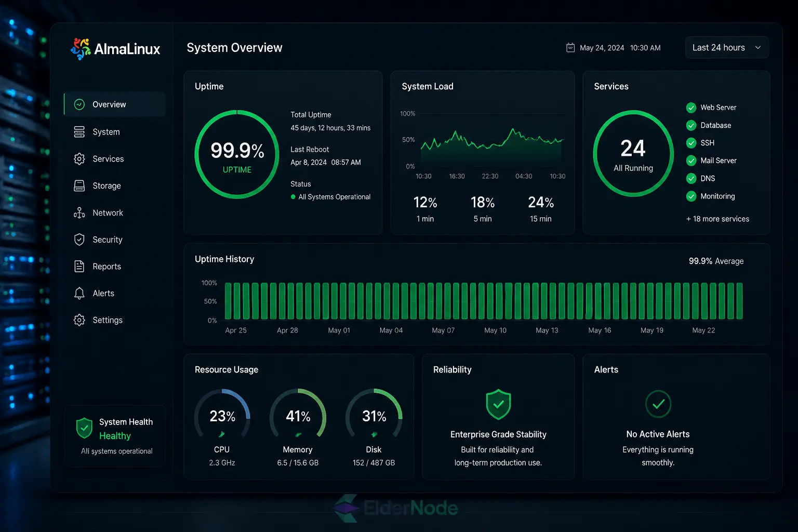Screen dimensions: 798x532
Task: Click the Reports document icon
Action: pyautogui.click(x=79, y=267)
